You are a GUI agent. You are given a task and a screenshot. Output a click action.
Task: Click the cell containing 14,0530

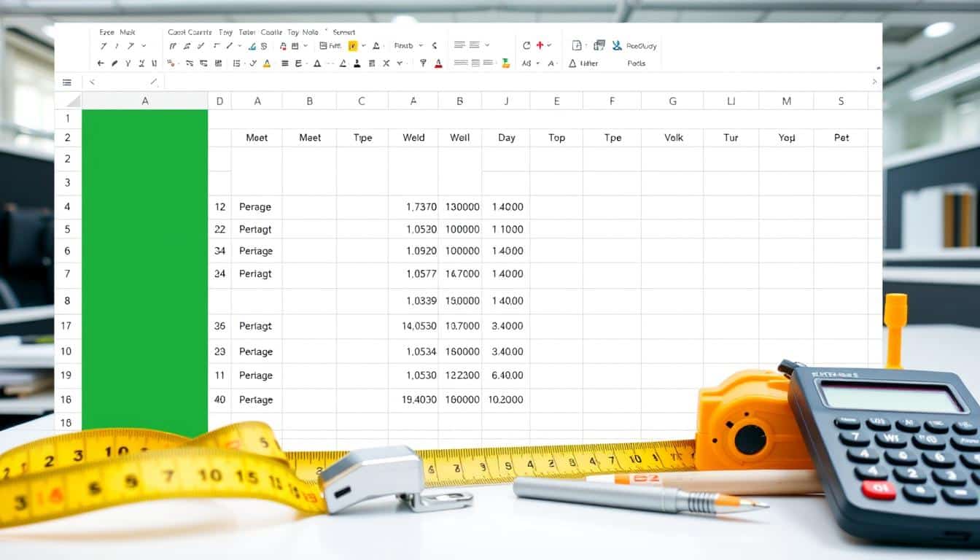click(x=413, y=326)
